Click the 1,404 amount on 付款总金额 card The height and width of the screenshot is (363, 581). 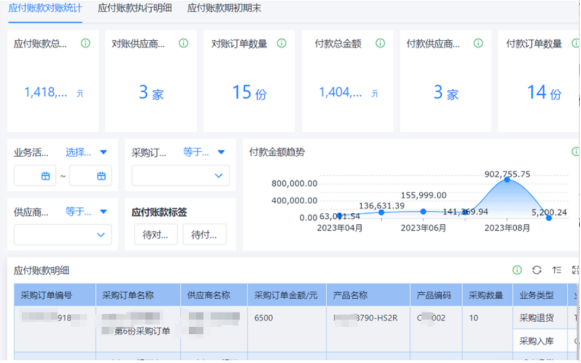pyautogui.click(x=341, y=92)
